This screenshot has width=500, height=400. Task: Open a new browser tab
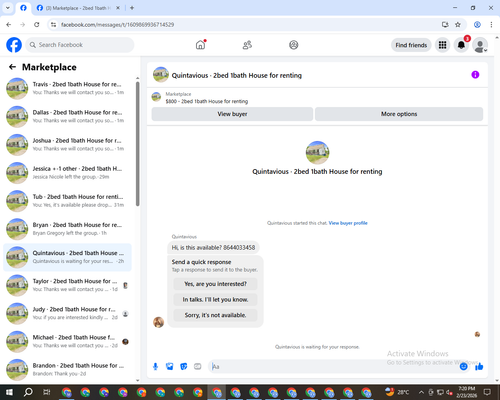(x=132, y=8)
